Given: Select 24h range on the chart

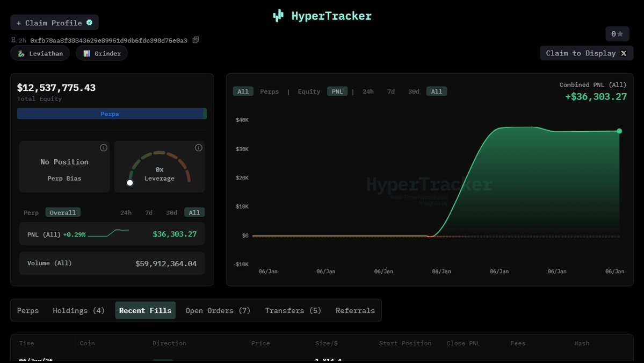Looking at the screenshot, I should [x=368, y=91].
